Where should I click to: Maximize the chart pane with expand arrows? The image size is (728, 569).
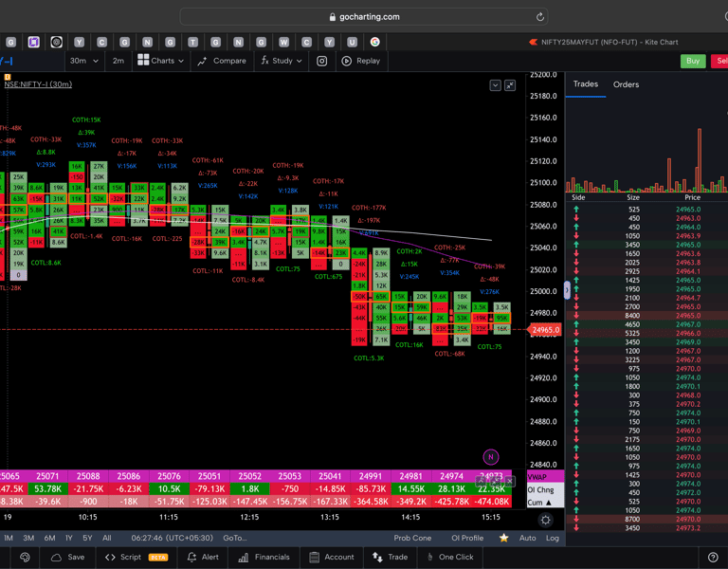pos(510,85)
